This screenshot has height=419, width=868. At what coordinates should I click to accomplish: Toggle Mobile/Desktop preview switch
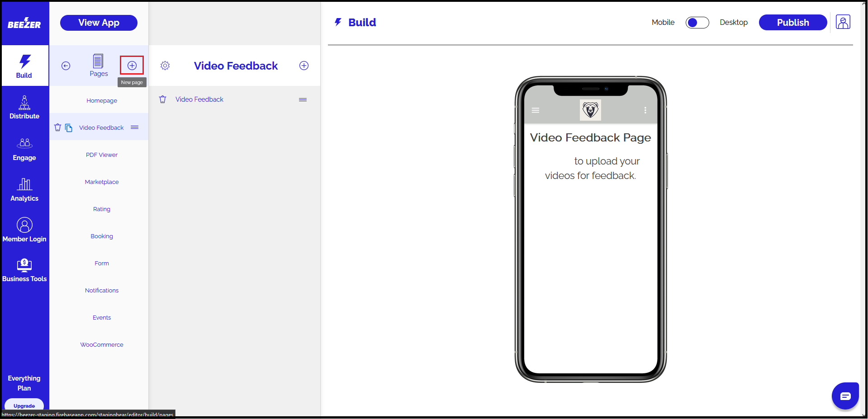coord(697,23)
